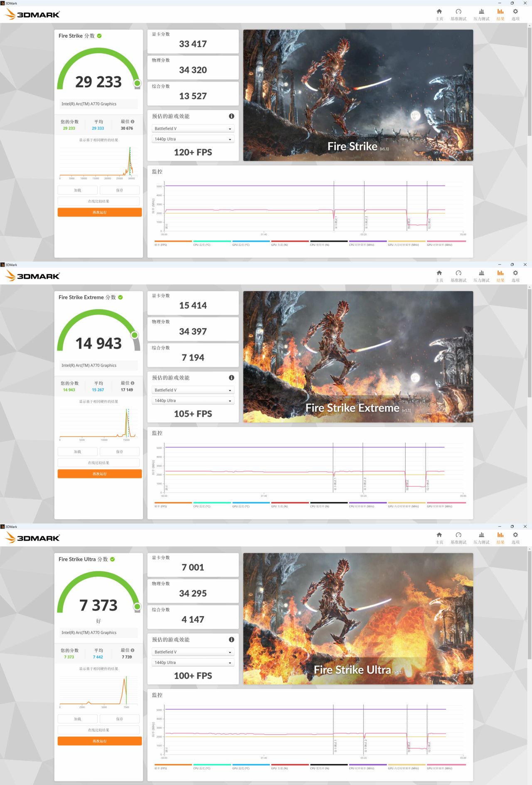Click green check beside Fire Strike 分数 title
This screenshot has width=532, height=785.
click(x=99, y=36)
